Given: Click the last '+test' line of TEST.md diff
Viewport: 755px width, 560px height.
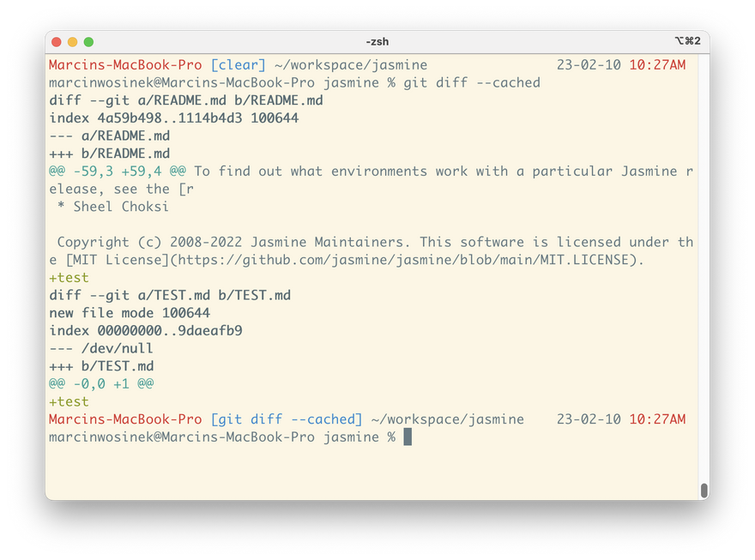Looking at the screenshot, I should coord(69,401).
